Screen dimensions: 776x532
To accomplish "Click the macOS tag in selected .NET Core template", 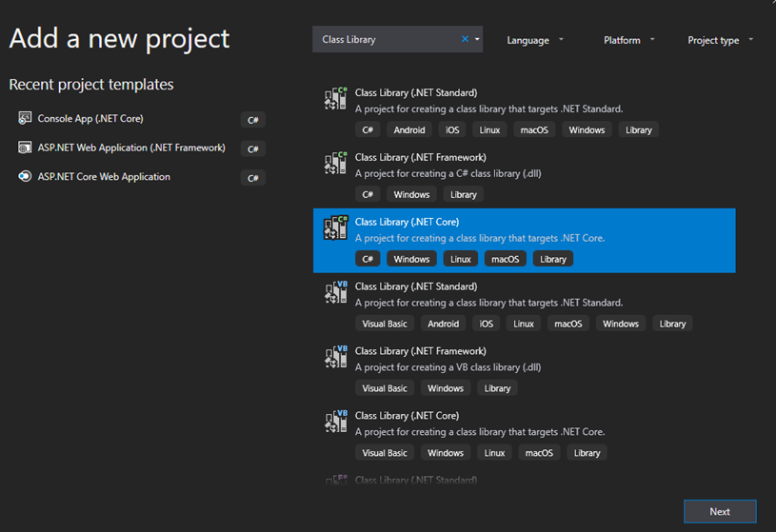I will (x=505, y=259).
